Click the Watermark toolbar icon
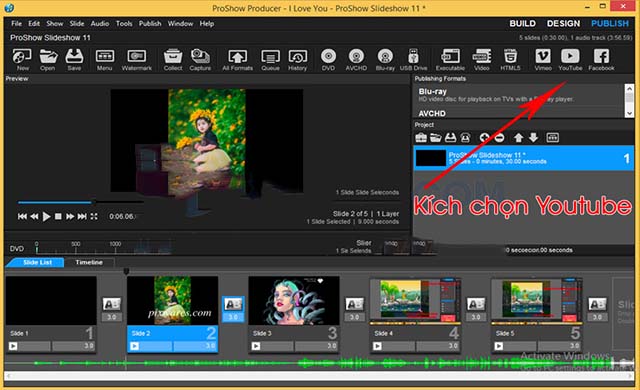This screenshot has height=390, width=640. [137, 60]
